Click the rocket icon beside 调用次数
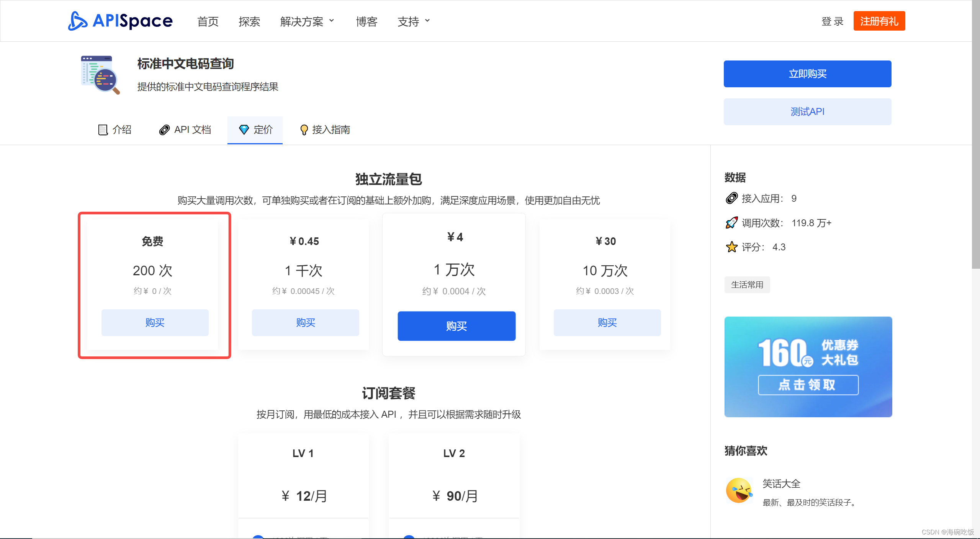 [x=731, y=222]
